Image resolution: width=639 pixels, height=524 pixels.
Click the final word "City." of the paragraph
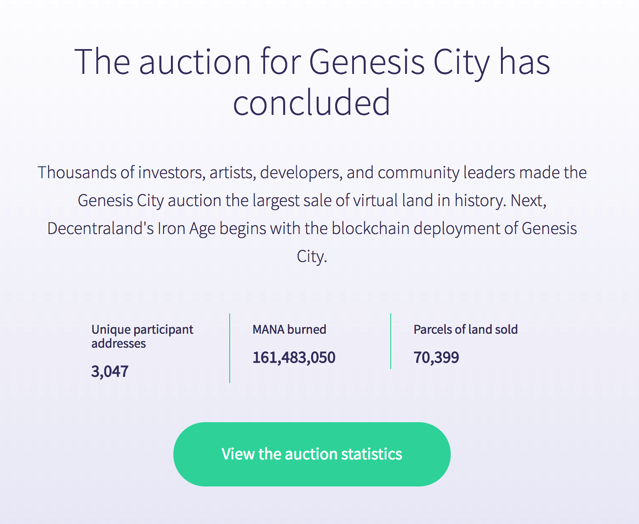[x=312, y=257]
